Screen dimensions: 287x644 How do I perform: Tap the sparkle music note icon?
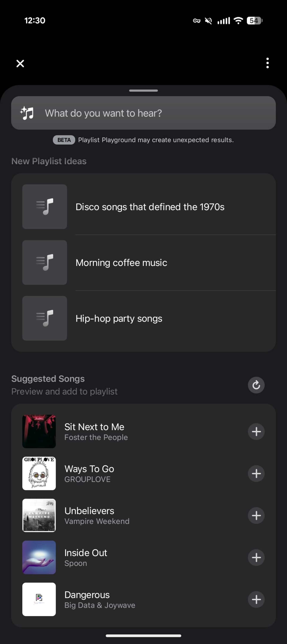27,113
